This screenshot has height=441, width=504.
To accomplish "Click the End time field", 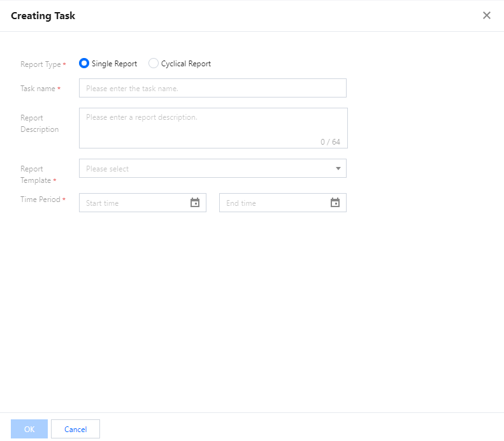I will point(275,203).
